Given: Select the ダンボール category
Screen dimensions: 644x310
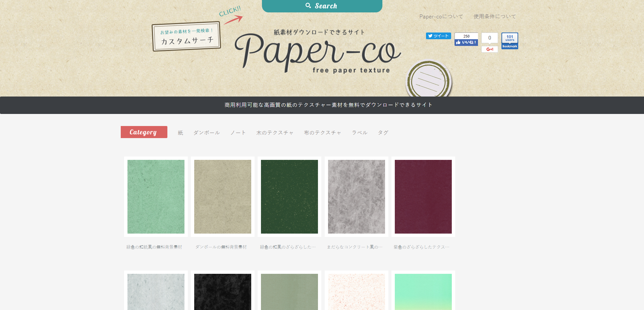Looking at the screenshot, I should pyautogui.click(x=206, y=132).
